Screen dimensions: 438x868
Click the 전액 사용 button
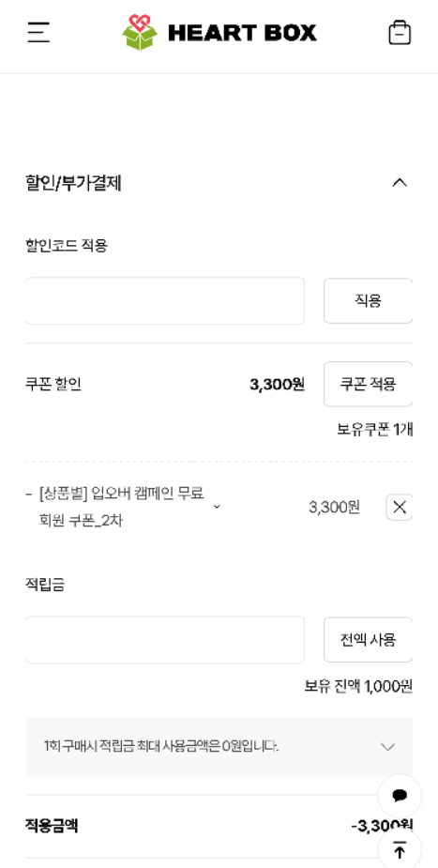pyautogui.click(x=369, y=640)
